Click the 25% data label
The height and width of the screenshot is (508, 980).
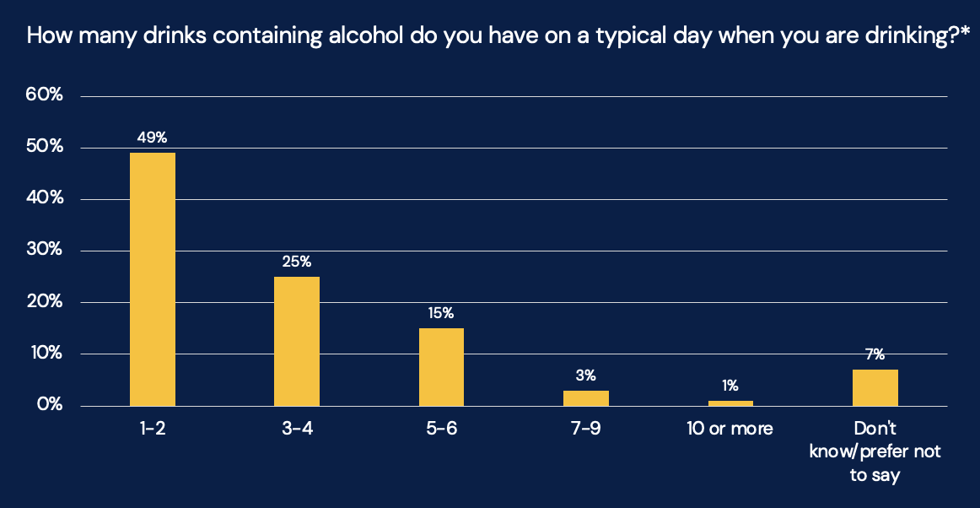point(297,262)
